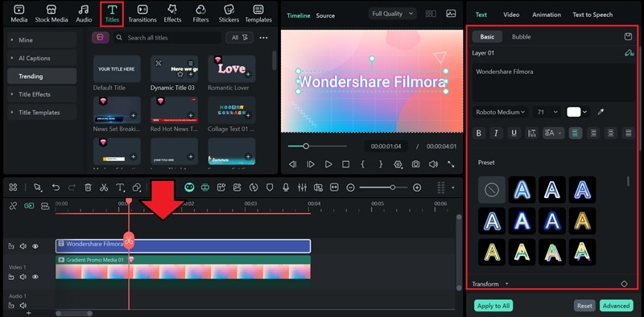
Task: Toggle underline text formatting
Action: point(514,133)
